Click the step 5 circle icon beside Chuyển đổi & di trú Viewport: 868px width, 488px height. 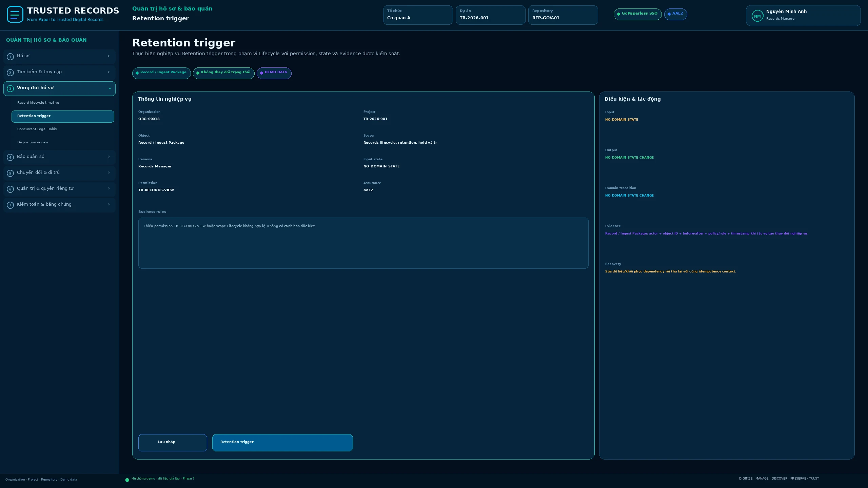click(10, 173)
